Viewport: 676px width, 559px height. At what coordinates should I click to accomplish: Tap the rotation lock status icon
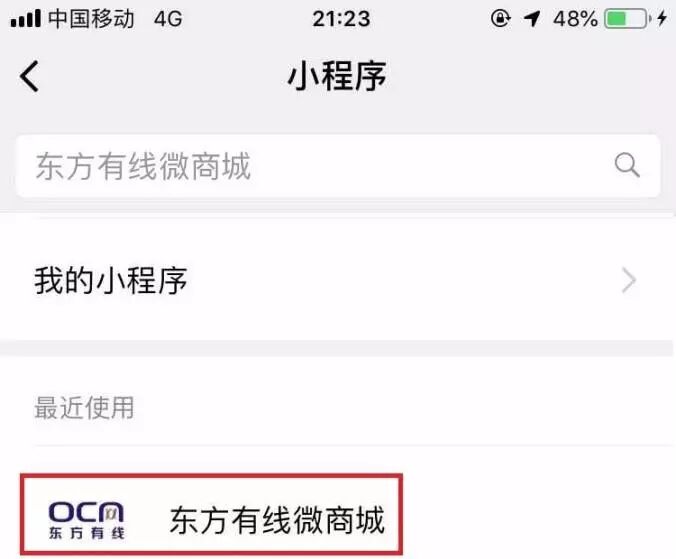click(x=501, y=19)
